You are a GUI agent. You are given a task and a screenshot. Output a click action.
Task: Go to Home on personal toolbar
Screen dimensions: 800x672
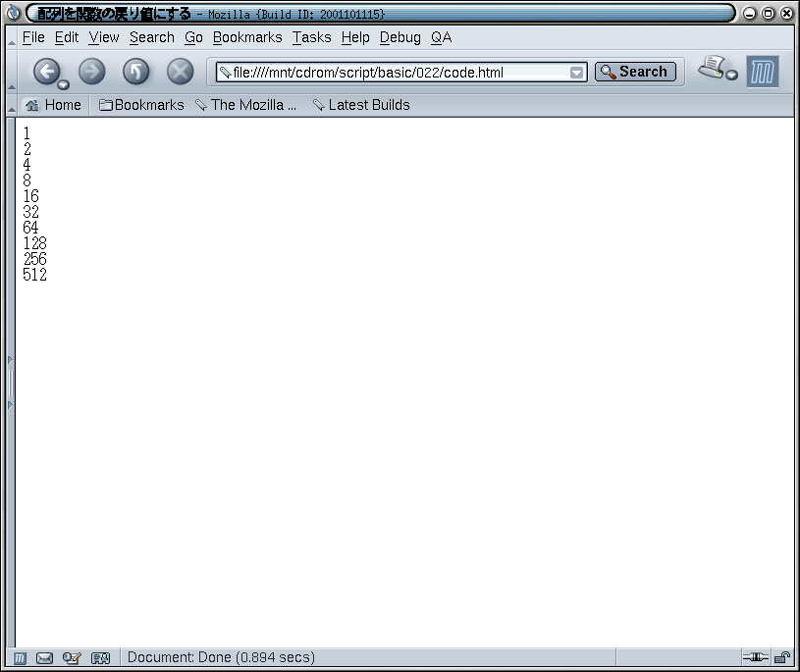[53, 105]
